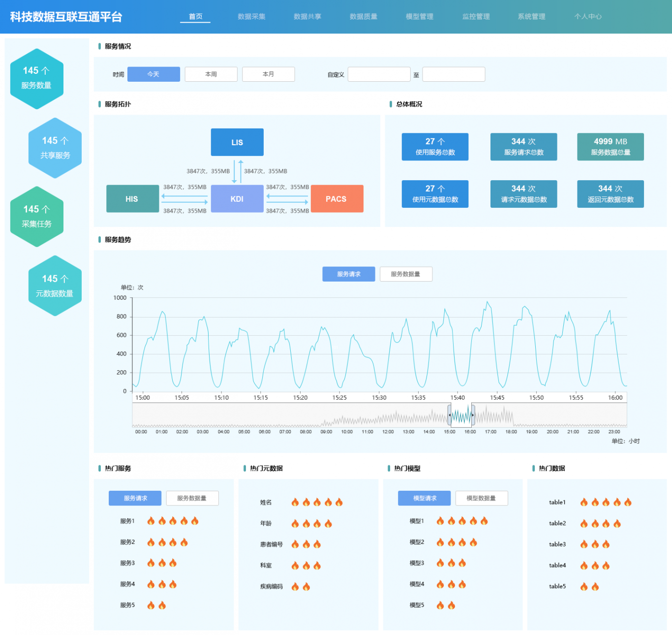Select 模型请求 tab in 热门模型
672x635 pixels.
click(x=424, y=498)
